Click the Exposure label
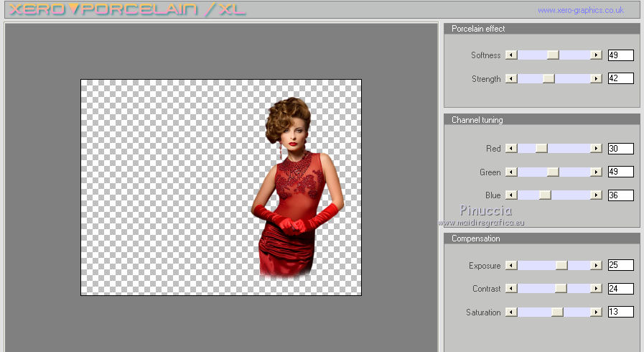 coord(485,266)
